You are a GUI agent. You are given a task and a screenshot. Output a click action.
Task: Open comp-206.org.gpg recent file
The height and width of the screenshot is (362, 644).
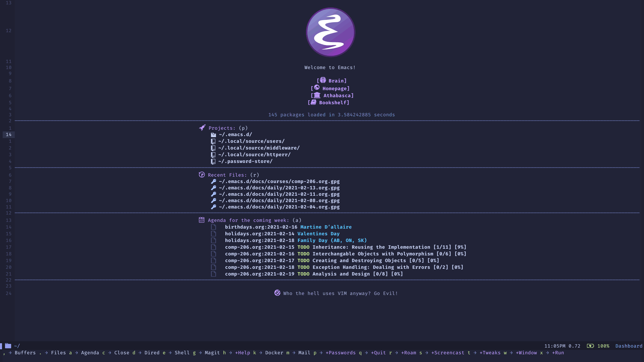tap(279, 181)
